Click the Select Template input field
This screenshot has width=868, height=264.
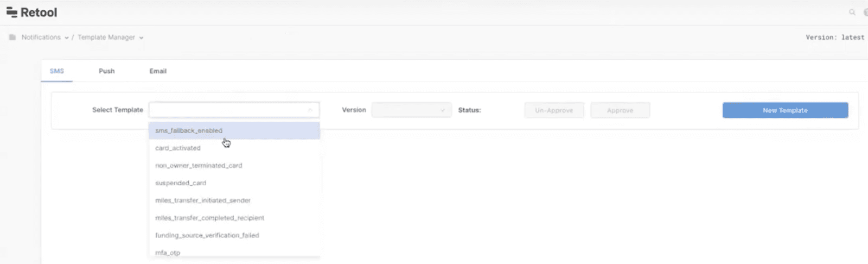pos(228,110)
